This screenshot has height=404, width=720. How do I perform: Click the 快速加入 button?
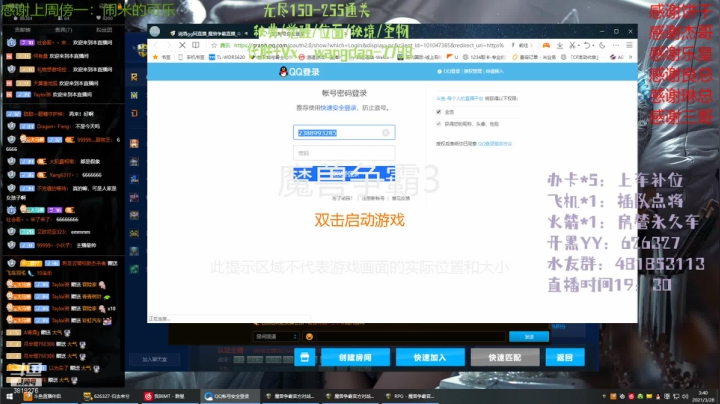click(x=430, y=357)
